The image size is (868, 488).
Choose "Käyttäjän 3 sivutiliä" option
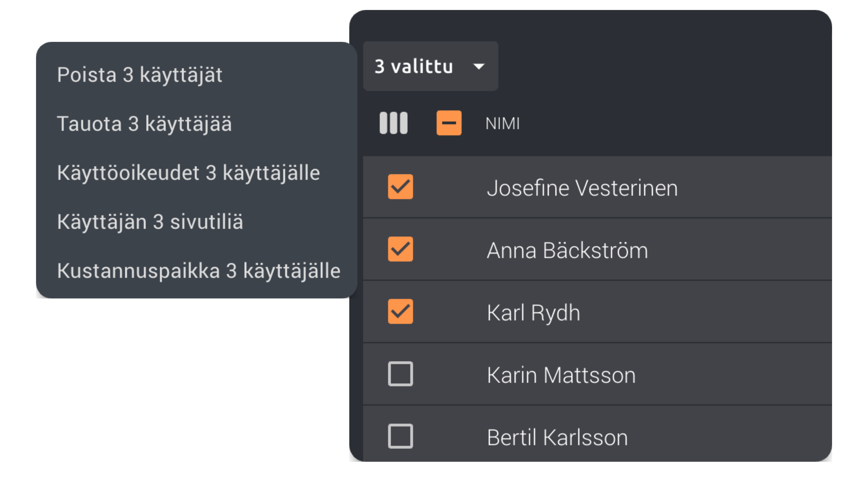tap(150, 222)
